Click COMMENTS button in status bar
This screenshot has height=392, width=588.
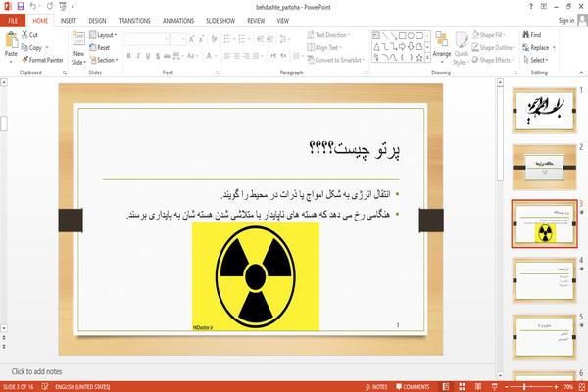(413, 387)
